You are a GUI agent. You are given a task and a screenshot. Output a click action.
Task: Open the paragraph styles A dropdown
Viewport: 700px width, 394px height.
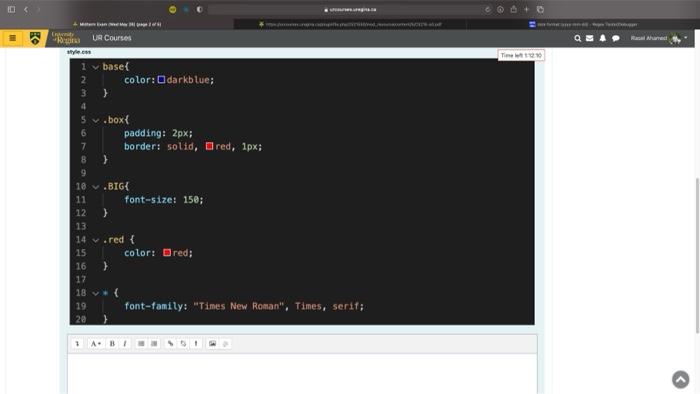(x=96, y=344)
